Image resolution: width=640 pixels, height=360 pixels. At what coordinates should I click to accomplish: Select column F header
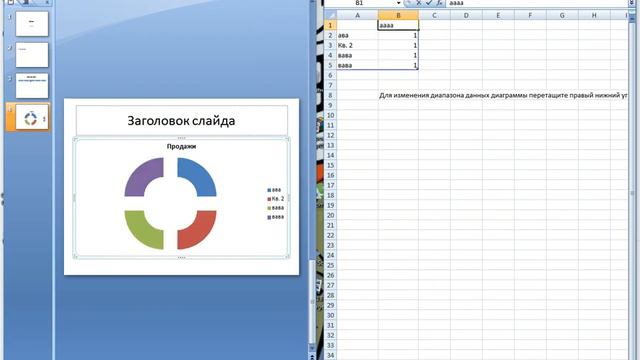pos(530,15)
